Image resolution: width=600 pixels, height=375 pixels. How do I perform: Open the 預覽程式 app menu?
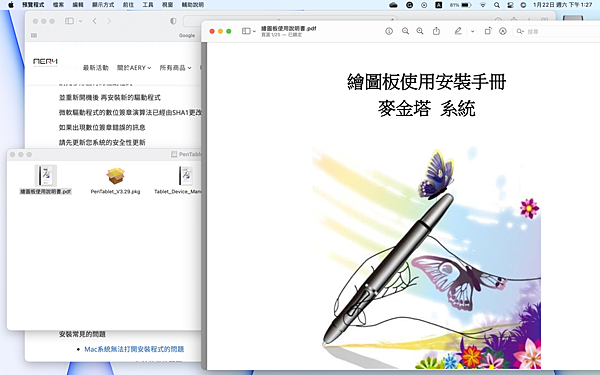[x=33, y=5]
